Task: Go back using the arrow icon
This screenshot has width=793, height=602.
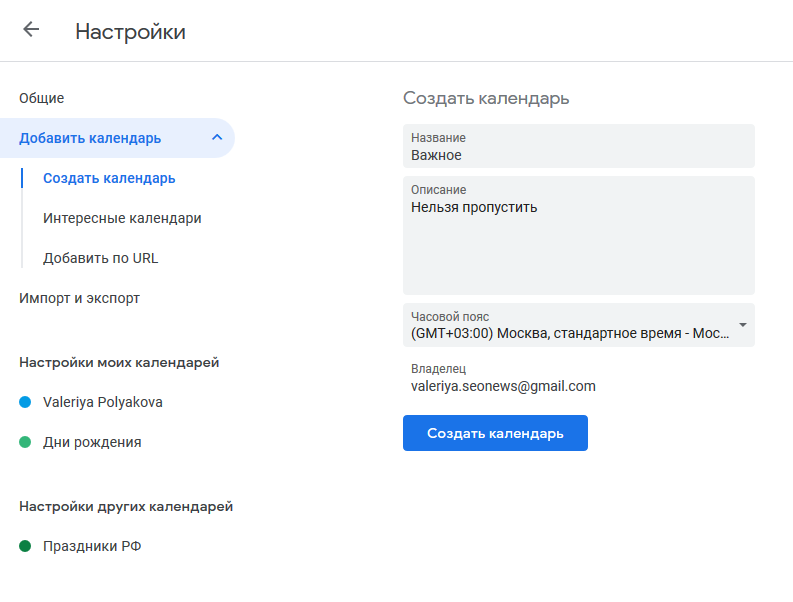Action: [31, 29]
